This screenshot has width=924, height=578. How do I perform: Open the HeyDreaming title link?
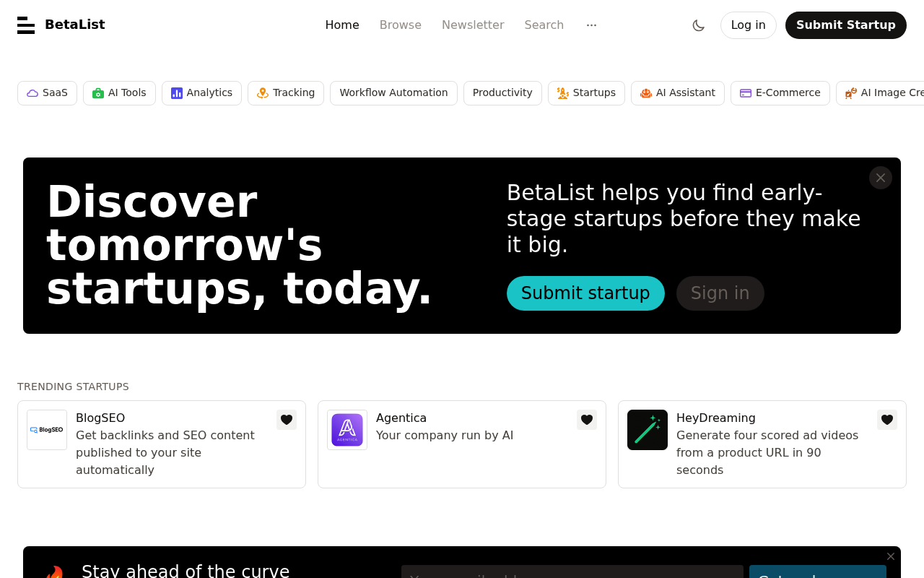tap(716, 418)
